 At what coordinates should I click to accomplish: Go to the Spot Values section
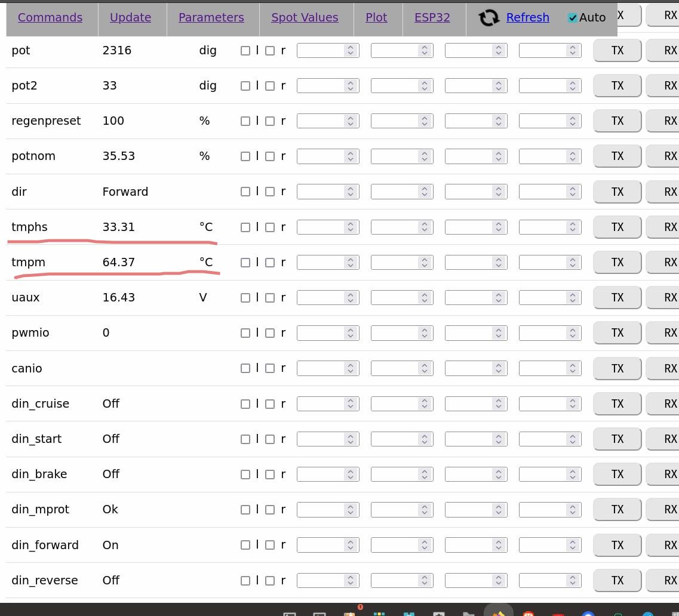(305, 18)
